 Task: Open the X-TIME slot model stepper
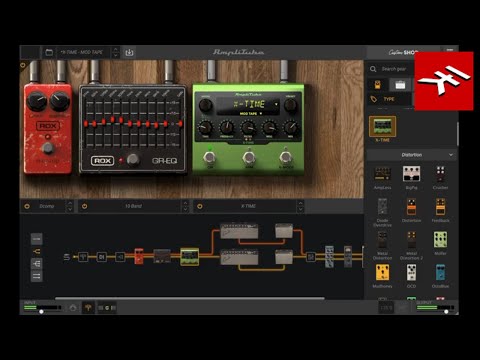pos(300,206)
